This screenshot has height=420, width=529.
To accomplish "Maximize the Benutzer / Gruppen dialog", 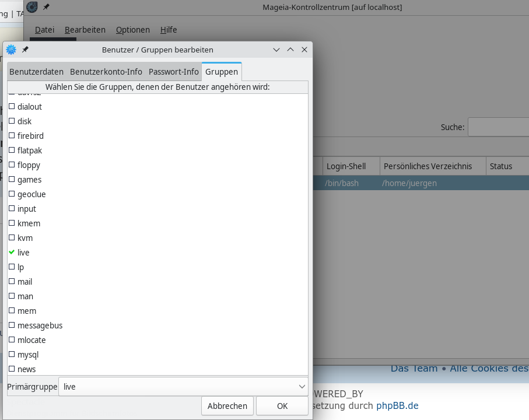I will coord(290,50).
